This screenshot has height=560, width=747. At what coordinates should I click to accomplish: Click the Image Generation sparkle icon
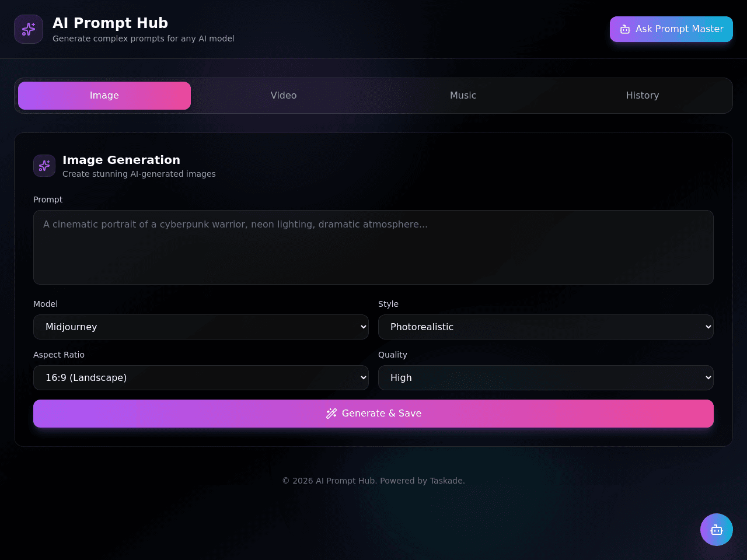(x=44, y=166)
